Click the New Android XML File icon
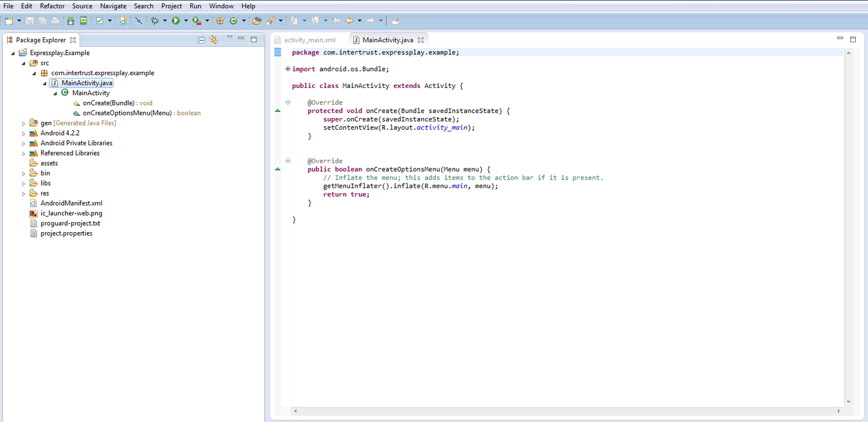Screen dimensions: 868x422 pos(123,21)
